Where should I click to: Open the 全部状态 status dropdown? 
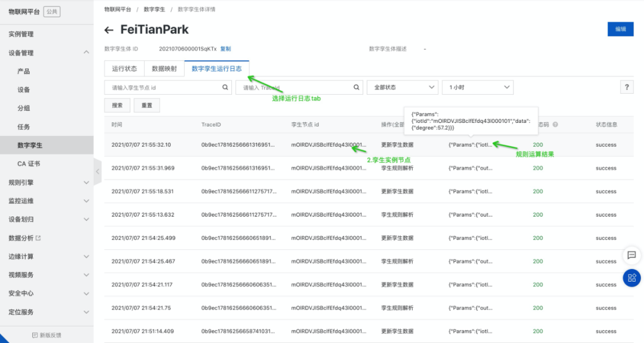[x=402, y=87]
